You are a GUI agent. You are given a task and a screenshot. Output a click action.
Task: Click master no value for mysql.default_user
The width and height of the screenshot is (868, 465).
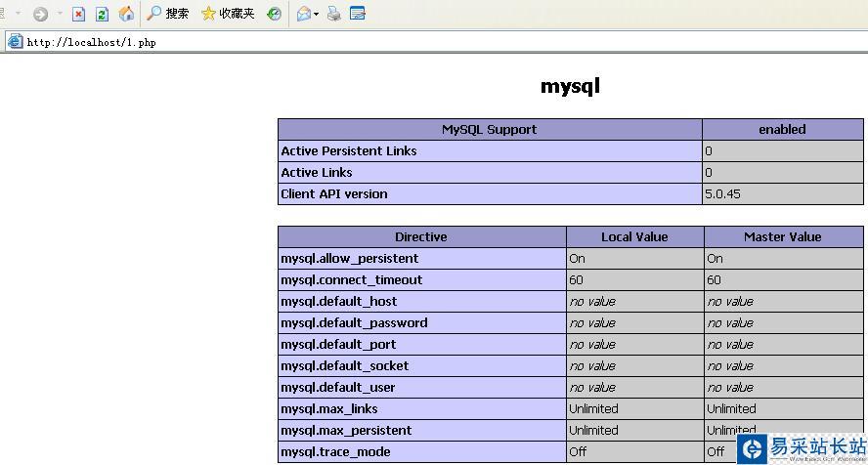[730, 388]
